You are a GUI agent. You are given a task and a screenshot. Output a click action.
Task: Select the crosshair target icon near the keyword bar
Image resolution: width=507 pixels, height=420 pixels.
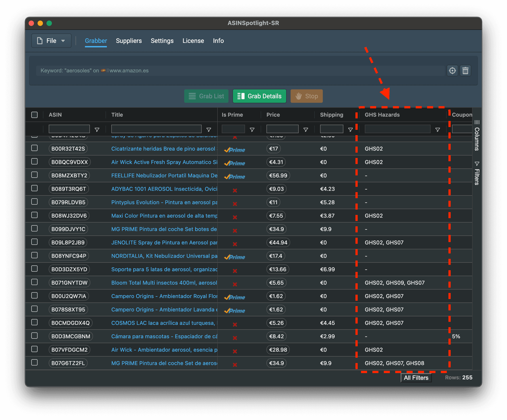coord(452,70)
